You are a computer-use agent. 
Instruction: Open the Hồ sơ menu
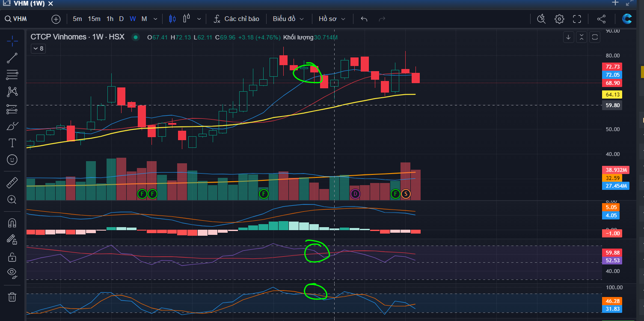(332, 19)
